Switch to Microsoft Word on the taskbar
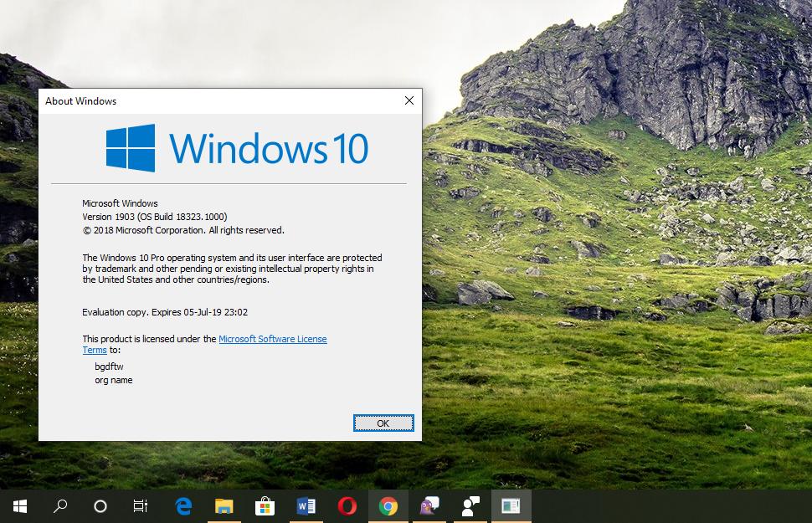812x523 pixels. [x=306, y=506]
